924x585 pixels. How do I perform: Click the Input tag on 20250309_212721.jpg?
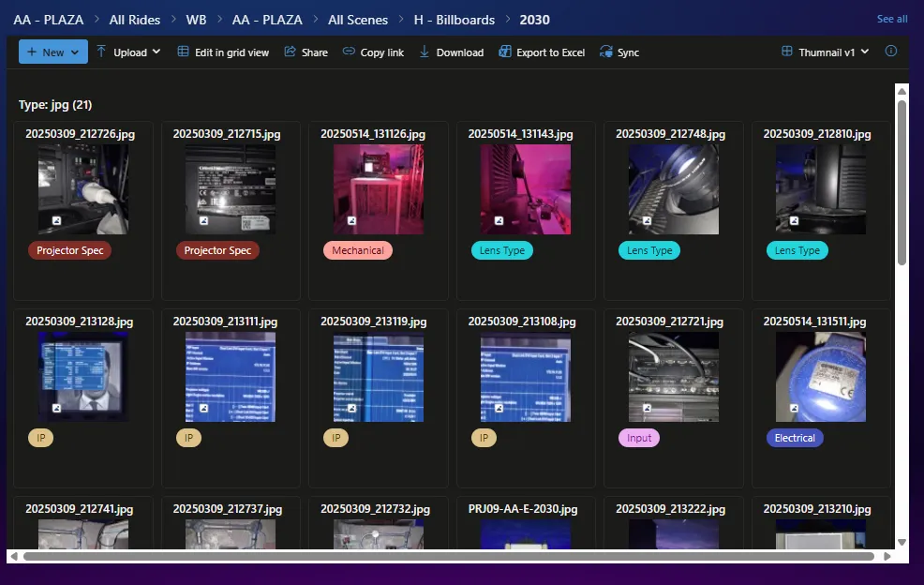coord(639,438)
